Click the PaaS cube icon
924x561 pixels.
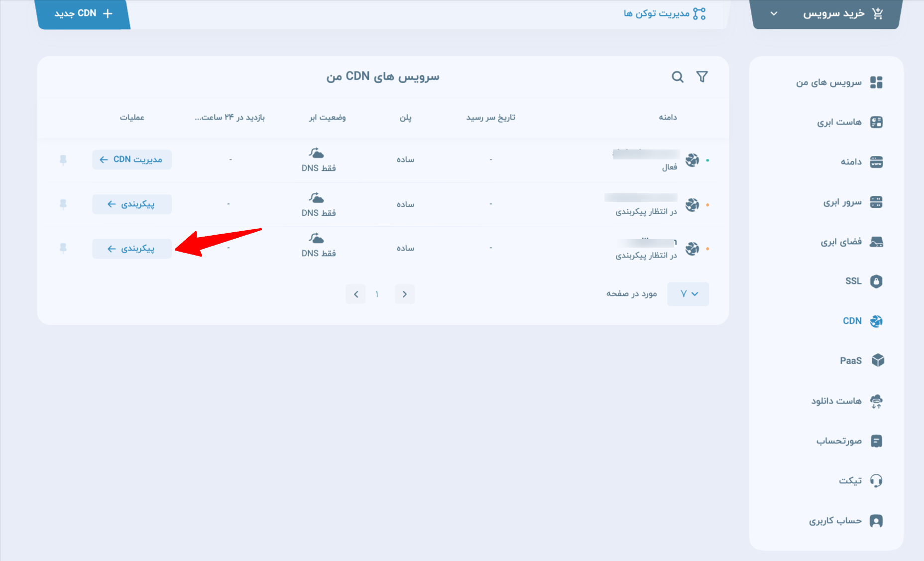[877, 360]
